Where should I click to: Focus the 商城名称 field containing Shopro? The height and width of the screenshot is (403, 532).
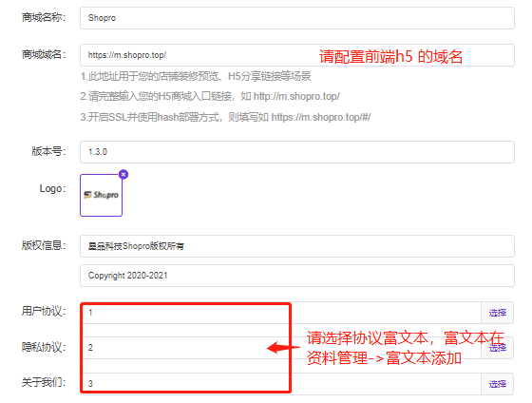[x=297, y=18]
